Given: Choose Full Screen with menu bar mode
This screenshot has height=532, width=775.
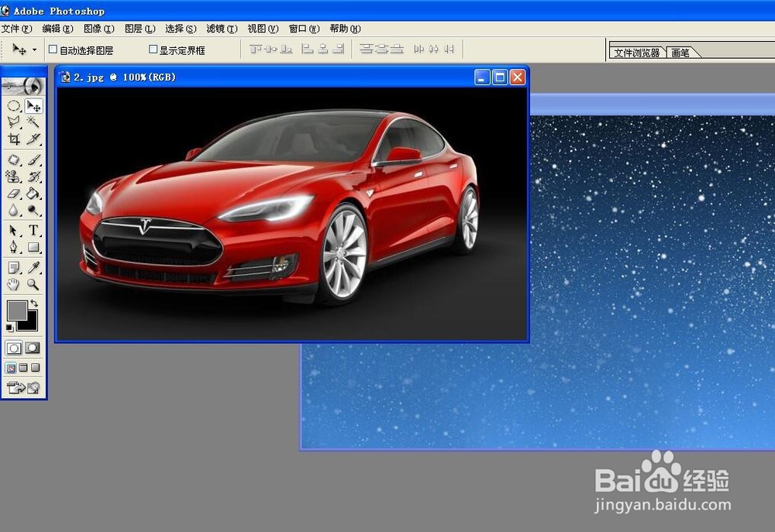Looking at the screenshot, I should point(23,368).
